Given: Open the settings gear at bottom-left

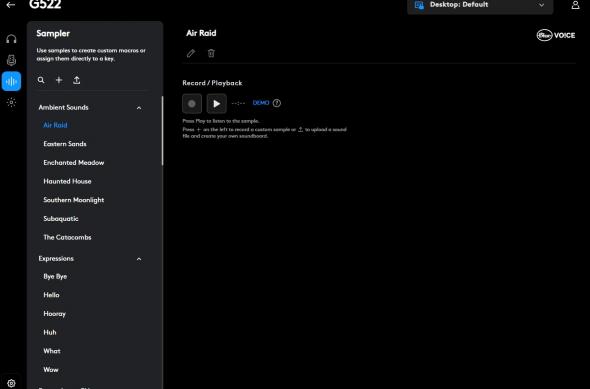Looking at the screenshot, I should coord(11,383).
